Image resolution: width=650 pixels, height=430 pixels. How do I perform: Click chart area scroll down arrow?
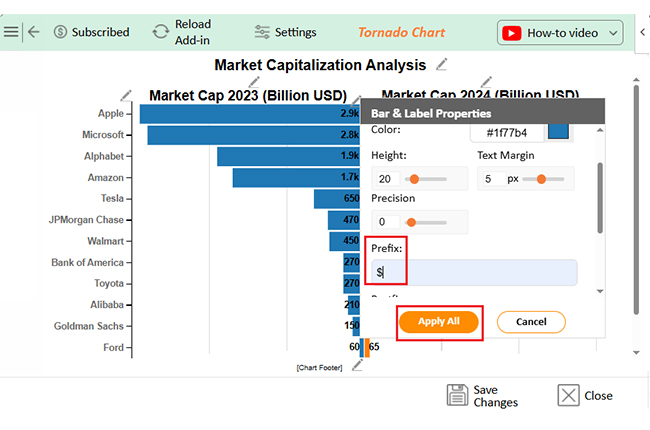(636, 352)
